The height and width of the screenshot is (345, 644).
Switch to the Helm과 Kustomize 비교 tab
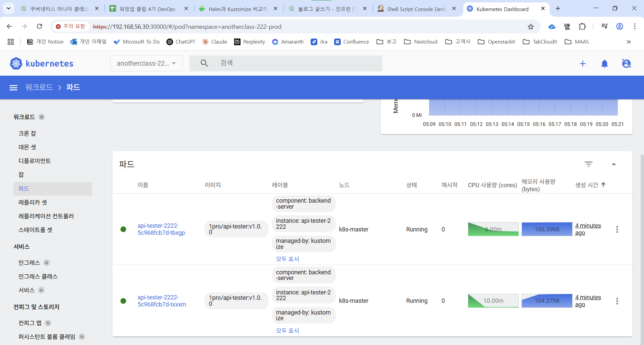pos(238,9)
